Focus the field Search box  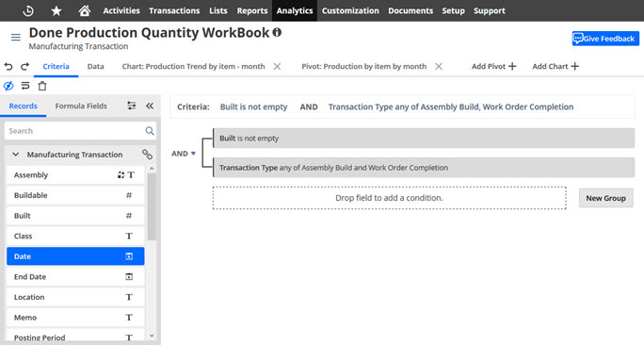tap(80, 131)
